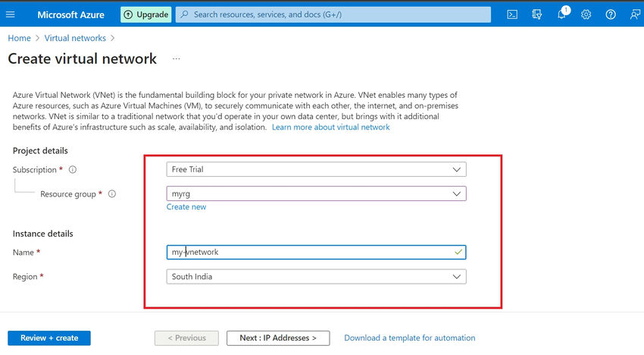This screenshot has height=355, width=644.
Task: Open Cloud Shell from top bar
Action: [x=512, y=14]
